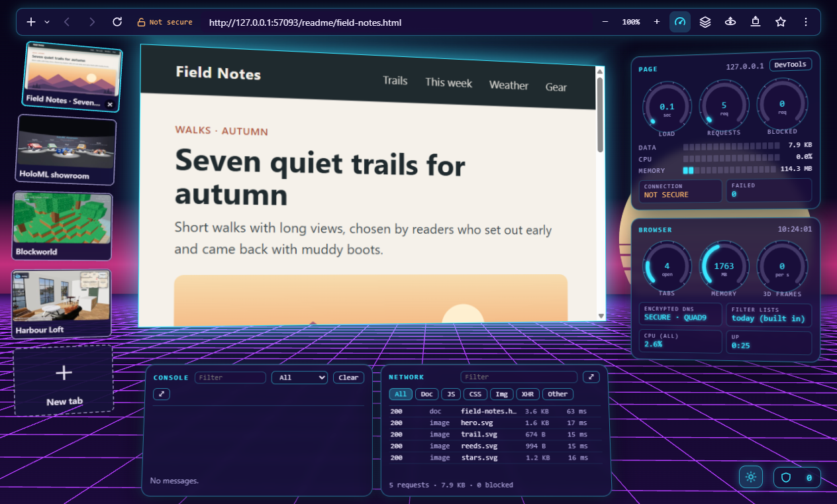Open a new tab with the toolbar plus icon
The width and height of the screenshot is (837, 504).
[31, 22]
